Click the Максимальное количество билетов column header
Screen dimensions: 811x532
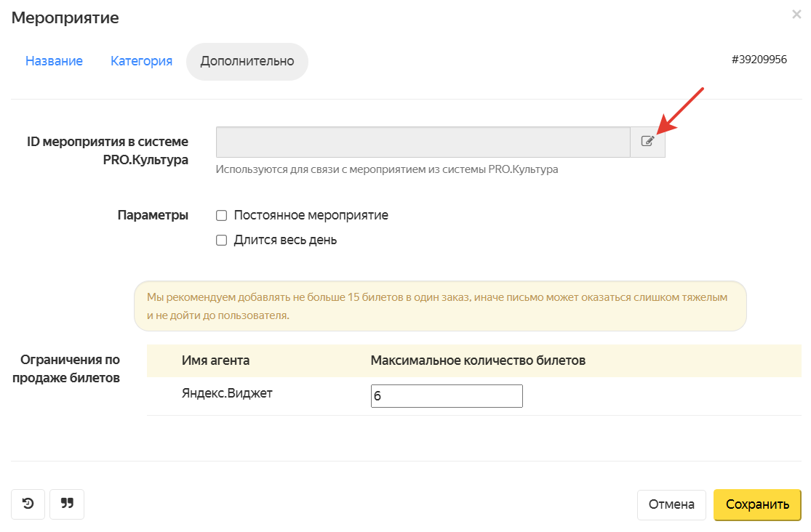pyautogui.click(x=478, y=360)
